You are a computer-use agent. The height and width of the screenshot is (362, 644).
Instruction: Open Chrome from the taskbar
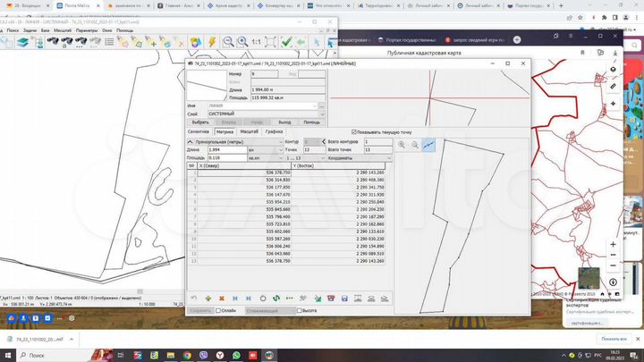(187, 355)
